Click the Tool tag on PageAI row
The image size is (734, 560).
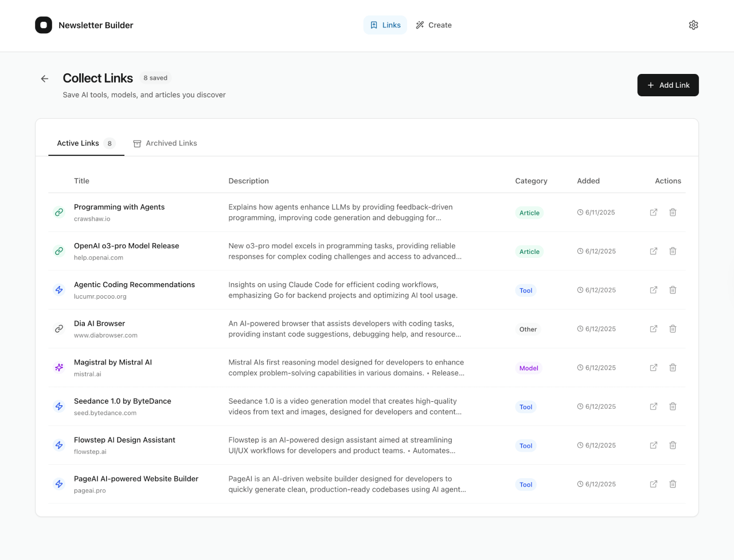(x=526, y=485)
